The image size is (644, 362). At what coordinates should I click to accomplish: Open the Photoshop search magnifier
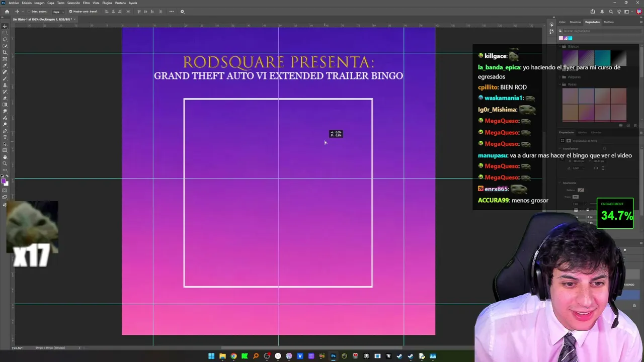pos(611,12)
